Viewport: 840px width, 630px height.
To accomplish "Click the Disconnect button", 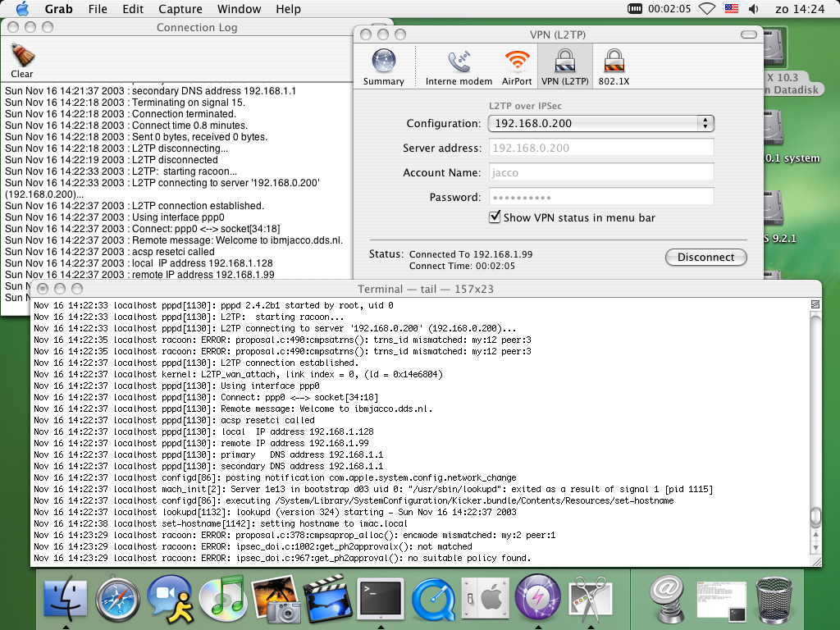I will coord(706,257).
